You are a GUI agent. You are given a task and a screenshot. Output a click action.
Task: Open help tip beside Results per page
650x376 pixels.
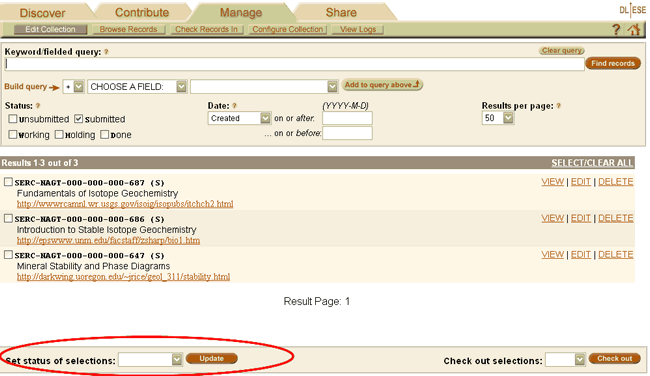[558, 106]
